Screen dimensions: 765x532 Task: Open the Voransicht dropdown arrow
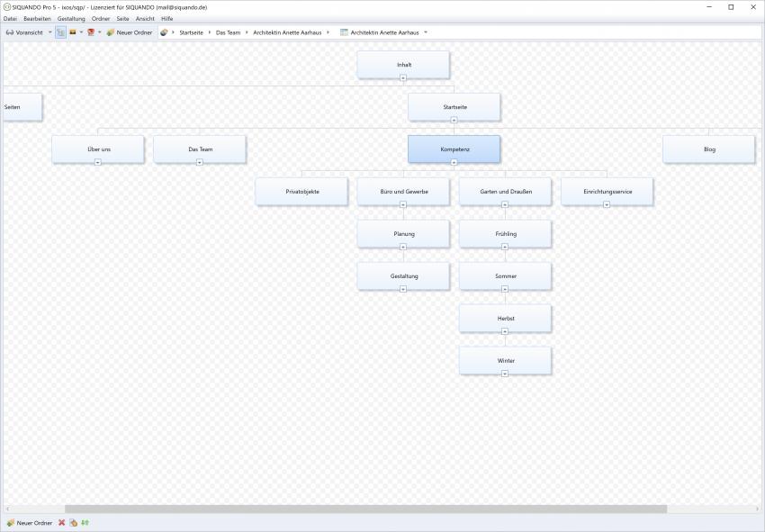(49, 32)
